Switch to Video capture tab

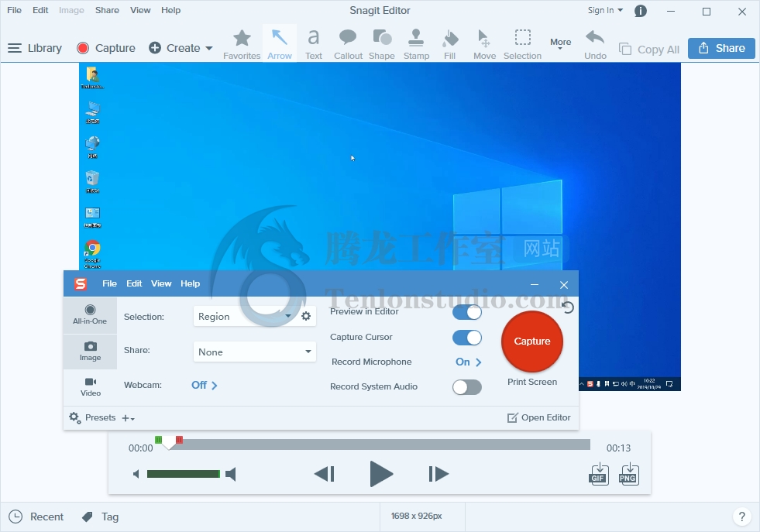[x=90, y=387]
